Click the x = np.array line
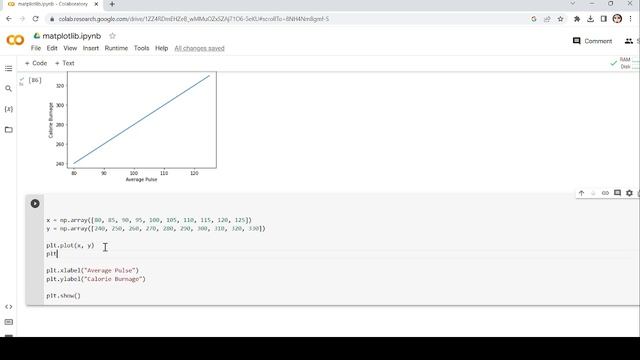This screenshot has height=360, width=640. 149,220
